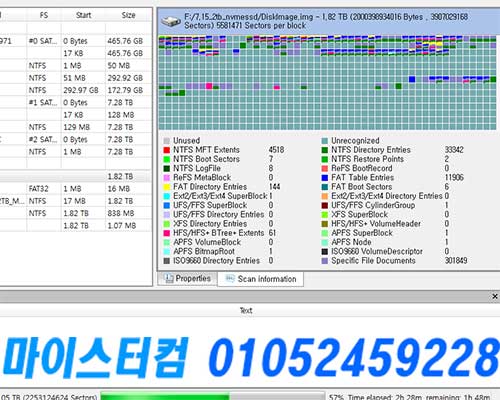Sort the drive list by FS column

point(44,15)
